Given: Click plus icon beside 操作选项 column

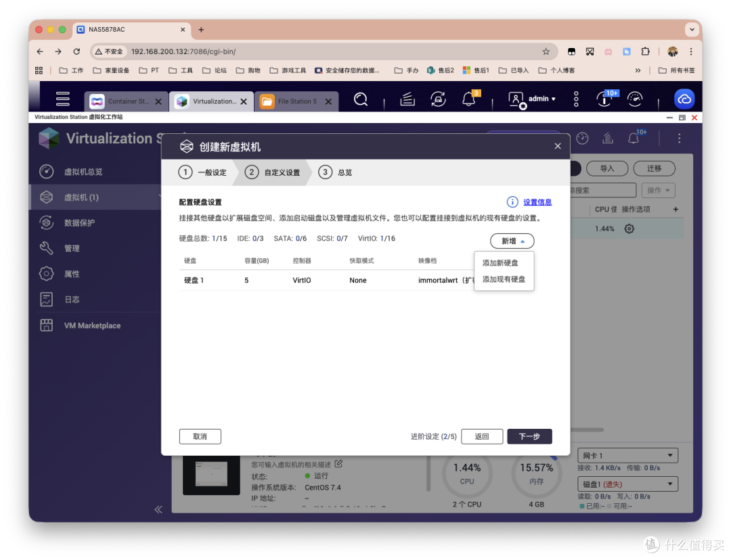Looking at the screenshot, I should pyautogui.click(x=675, y=210).
